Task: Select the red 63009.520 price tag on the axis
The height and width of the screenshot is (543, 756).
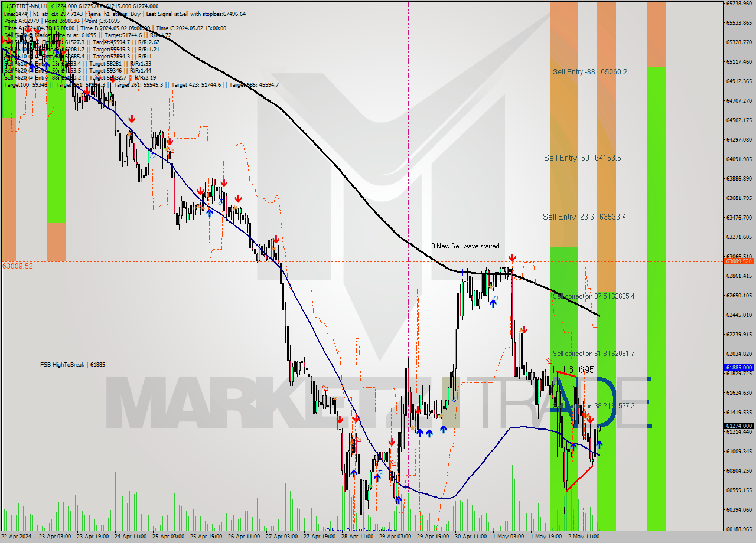Action: (x=738, y=261)
